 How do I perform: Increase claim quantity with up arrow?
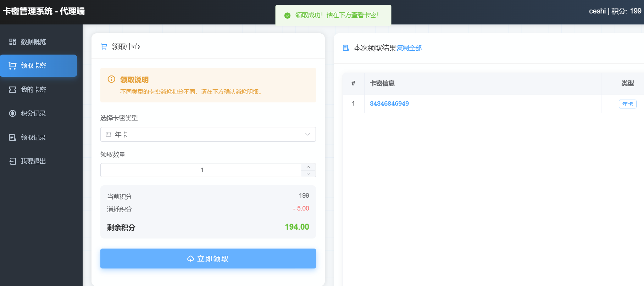click(x=308, y=167)
